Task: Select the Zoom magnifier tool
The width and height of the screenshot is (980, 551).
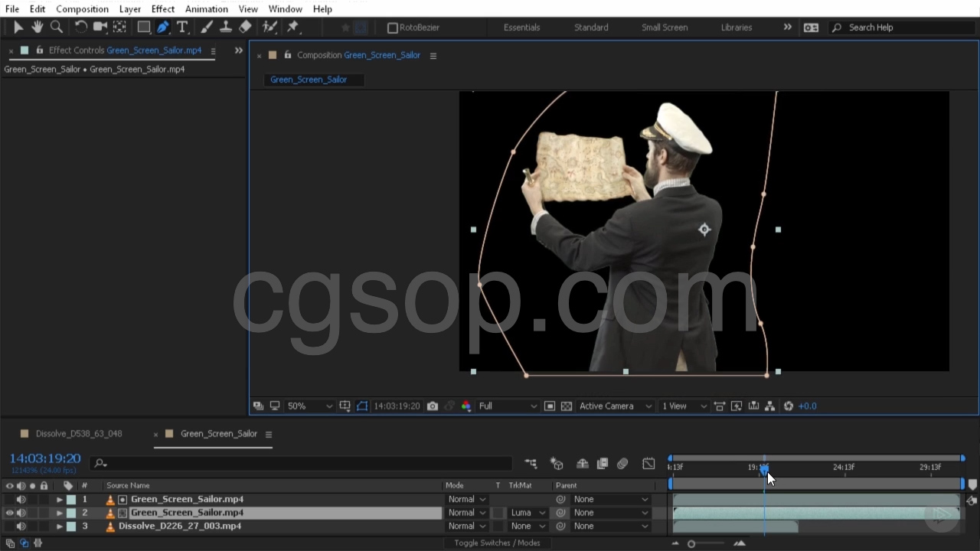Action: coord(56,28)
